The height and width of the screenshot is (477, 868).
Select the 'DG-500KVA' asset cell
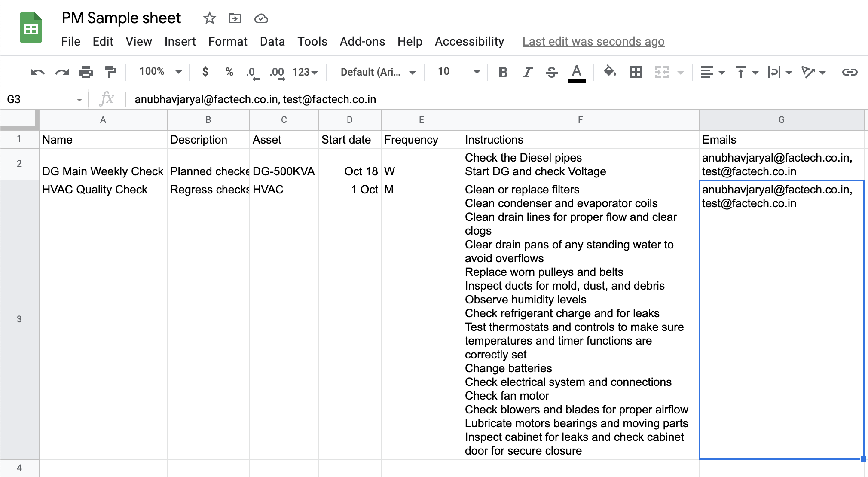click(x=284, y=164)
